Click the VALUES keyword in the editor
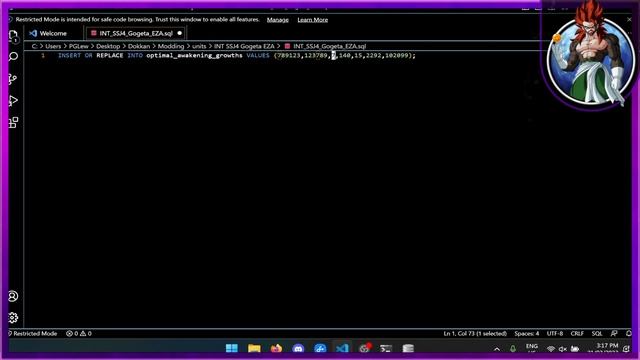The height and width of the screenshot is (360, 640). (x=258, y=56)
